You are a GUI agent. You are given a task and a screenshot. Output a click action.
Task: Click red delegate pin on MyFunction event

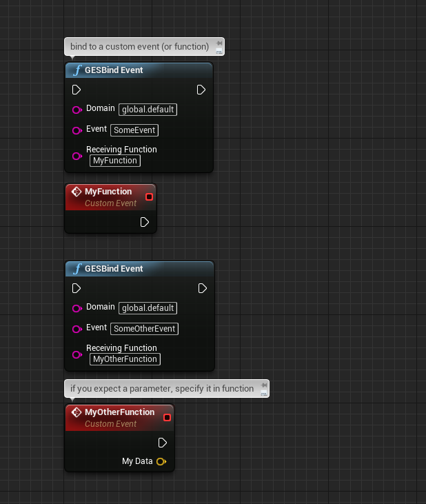click(149, 196)
